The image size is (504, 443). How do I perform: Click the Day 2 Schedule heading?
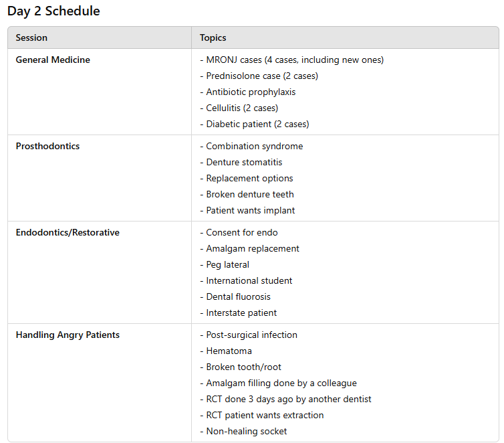coord(53,11)
